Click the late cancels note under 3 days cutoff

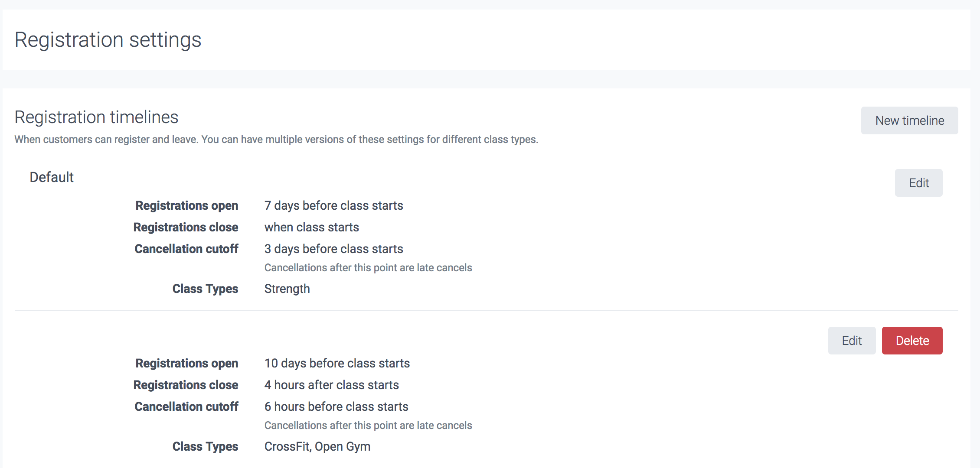click(368, 268)
